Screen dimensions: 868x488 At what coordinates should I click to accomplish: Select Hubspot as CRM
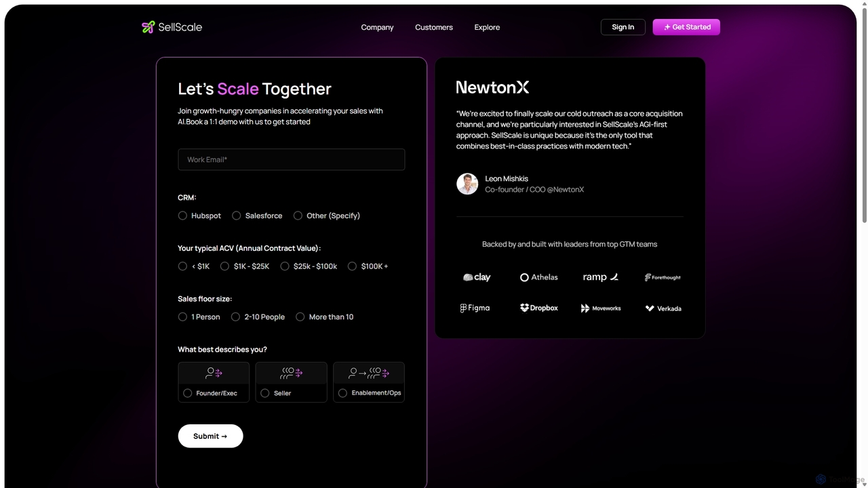click(182, 216)
